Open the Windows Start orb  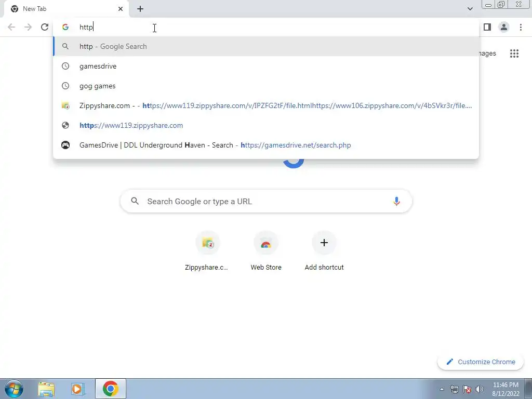14,389
